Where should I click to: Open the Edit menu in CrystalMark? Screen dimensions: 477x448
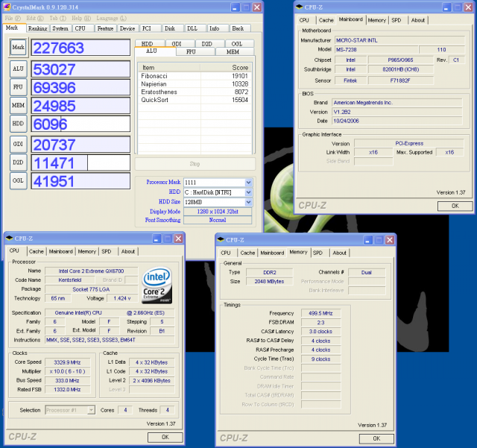tap(35, 18)
